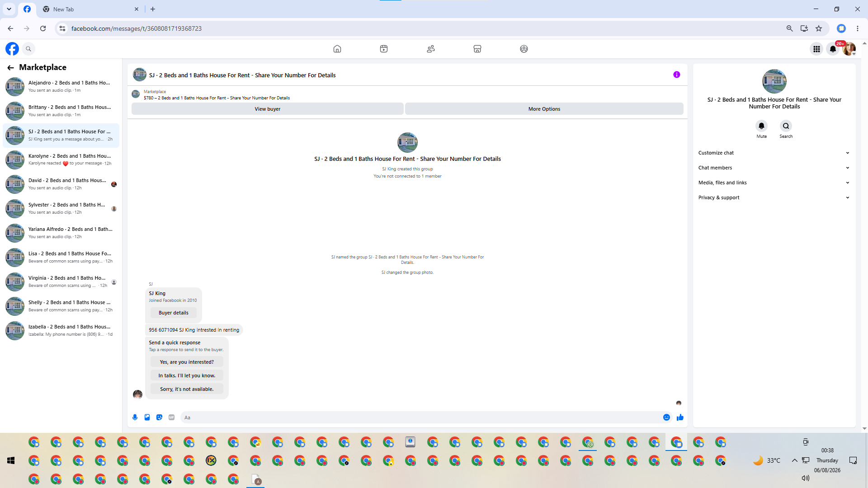Screen dimensions: 868x488
Task: Open Izabella conversation
Action: (61, 330)
